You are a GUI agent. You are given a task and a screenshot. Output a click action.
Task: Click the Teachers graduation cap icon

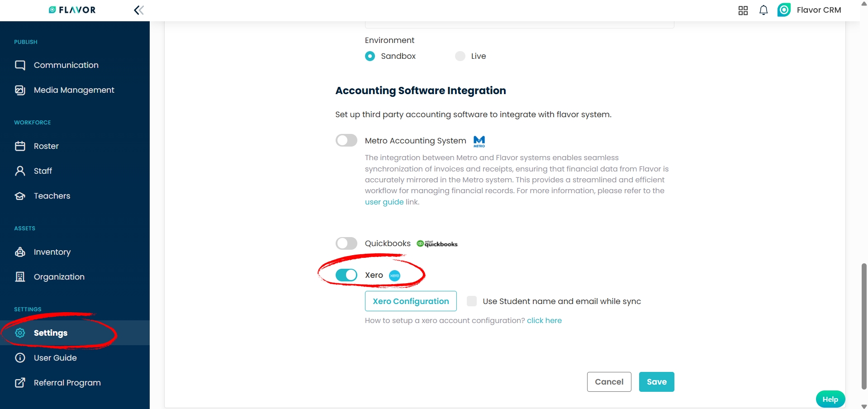pyautogui.click(x=20, y=196)
